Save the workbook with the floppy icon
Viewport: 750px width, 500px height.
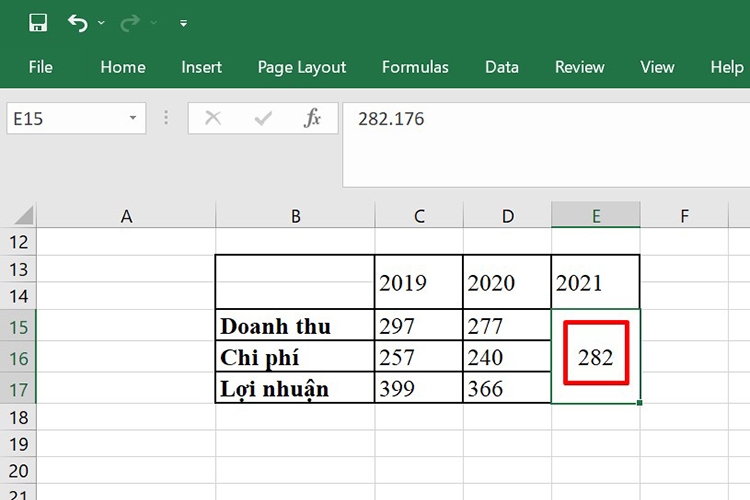coord(38,22)
